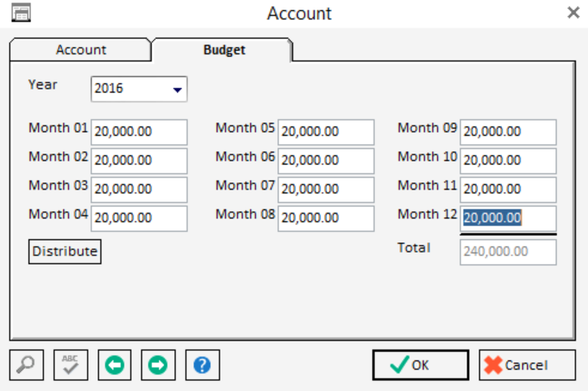Go to next record with right arrow
The height and width of the screenshot is (391, 588).
(157, 365)
